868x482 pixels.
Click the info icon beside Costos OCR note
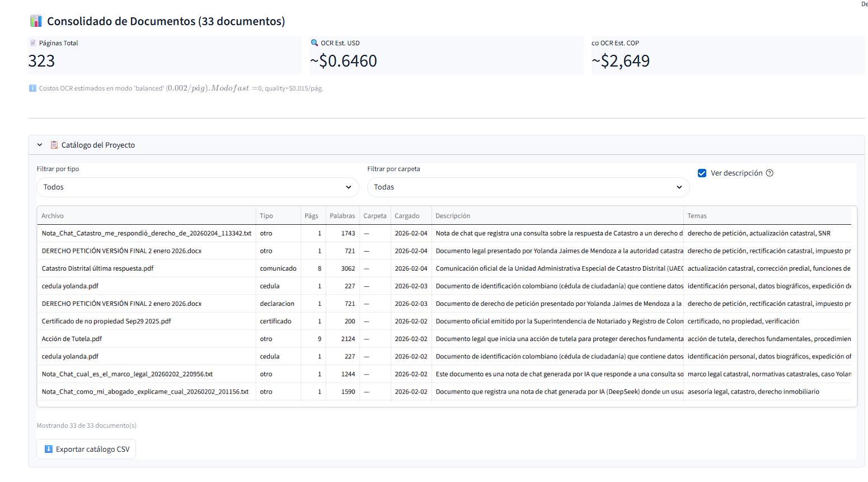32,88
